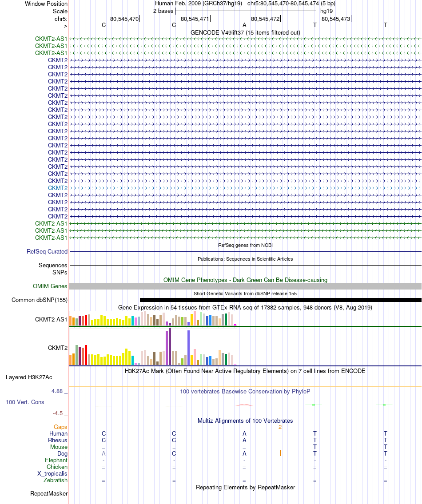
Task: Click CKMT2 label of GTEx expression chart
Action: (58, 348)
